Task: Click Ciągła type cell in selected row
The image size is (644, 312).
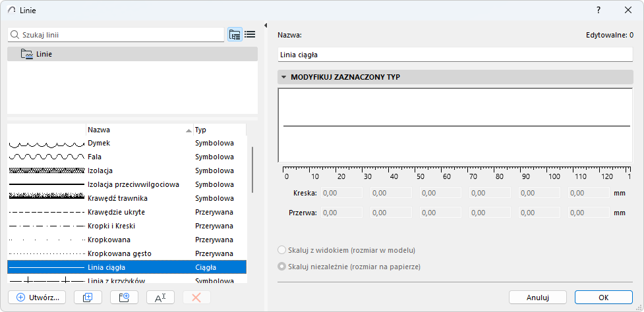Action: pos(206,267)
